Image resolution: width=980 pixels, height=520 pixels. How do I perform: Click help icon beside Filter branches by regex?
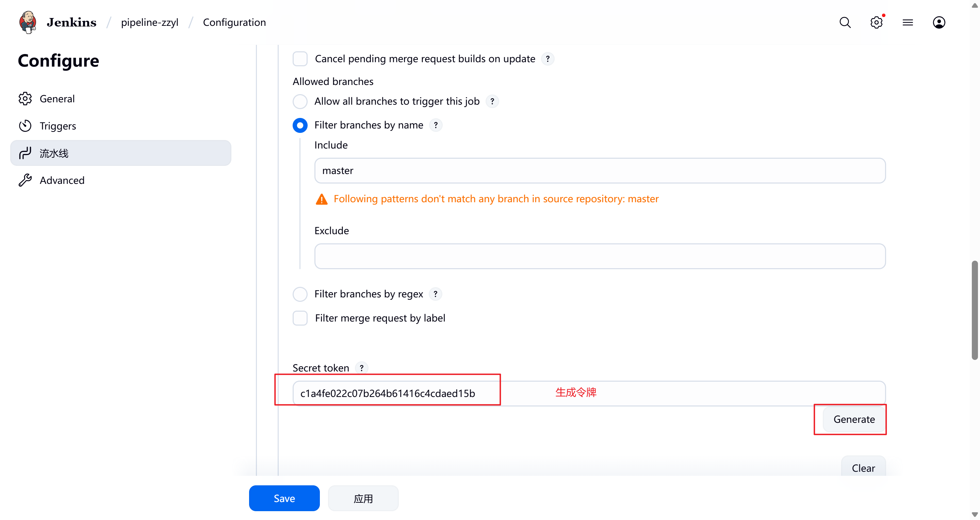coord(435,294)
